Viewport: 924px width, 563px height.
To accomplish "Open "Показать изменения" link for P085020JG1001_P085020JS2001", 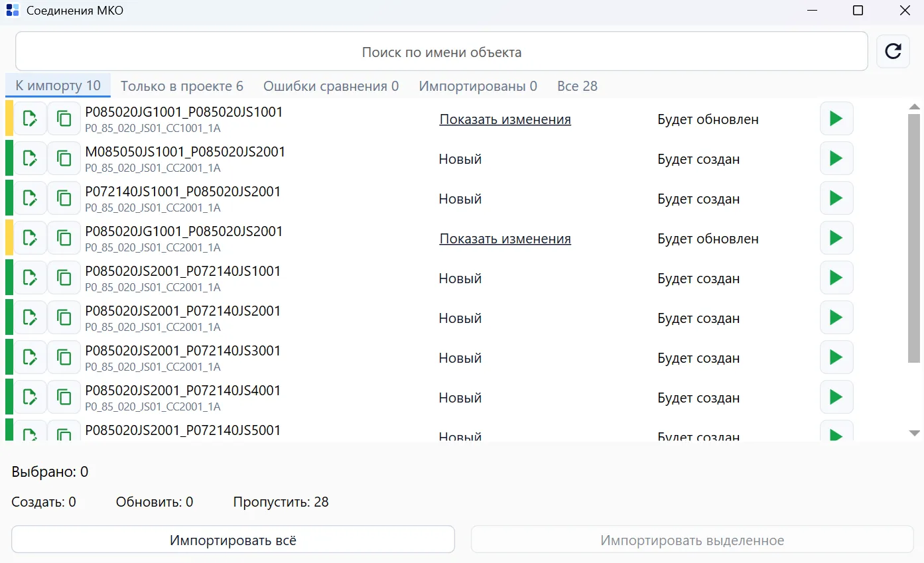I will [505, 239].
